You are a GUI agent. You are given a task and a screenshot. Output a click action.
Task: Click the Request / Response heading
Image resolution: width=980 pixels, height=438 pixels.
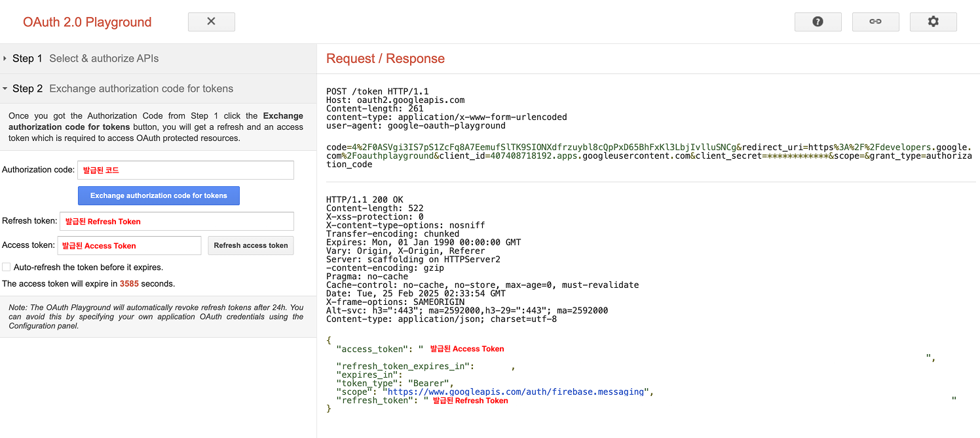[385, 58]
